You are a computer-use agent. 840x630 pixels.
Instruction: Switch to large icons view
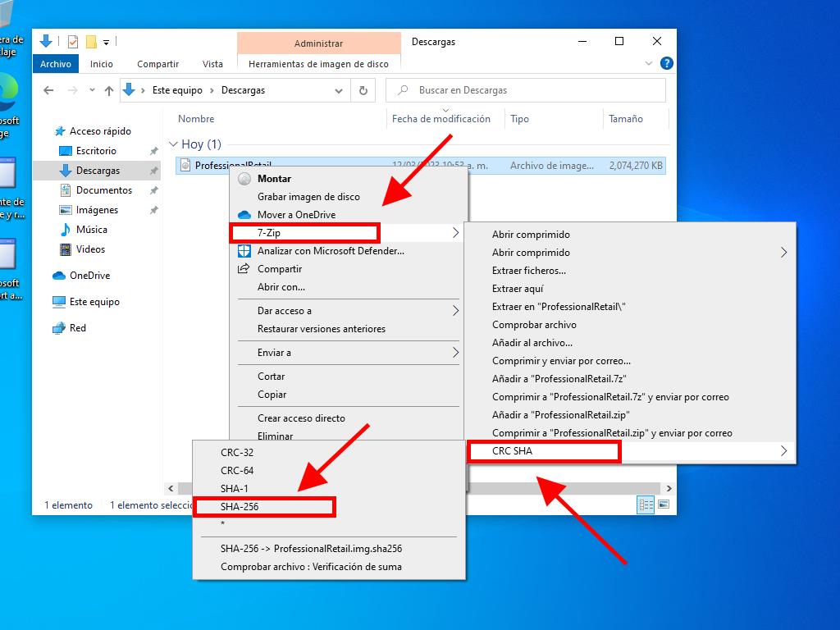[x=663, y=505]
